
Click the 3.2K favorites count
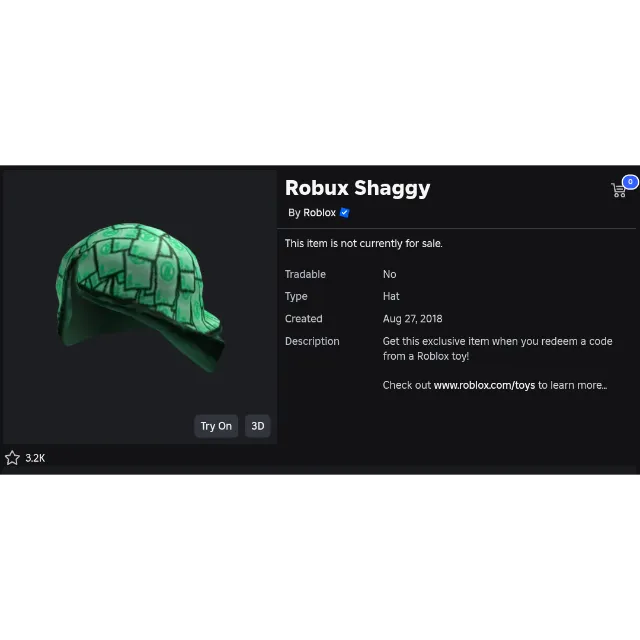(x=35, y=458)
